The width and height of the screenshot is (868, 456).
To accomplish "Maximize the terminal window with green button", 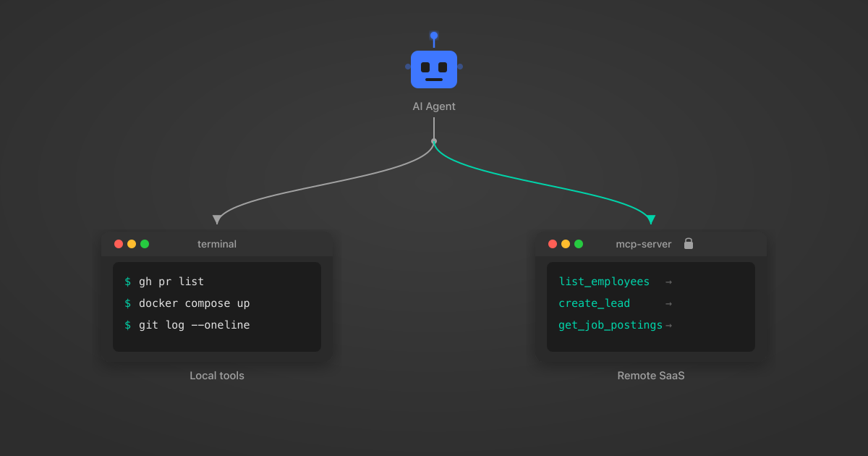I will (x=145, y=244).
